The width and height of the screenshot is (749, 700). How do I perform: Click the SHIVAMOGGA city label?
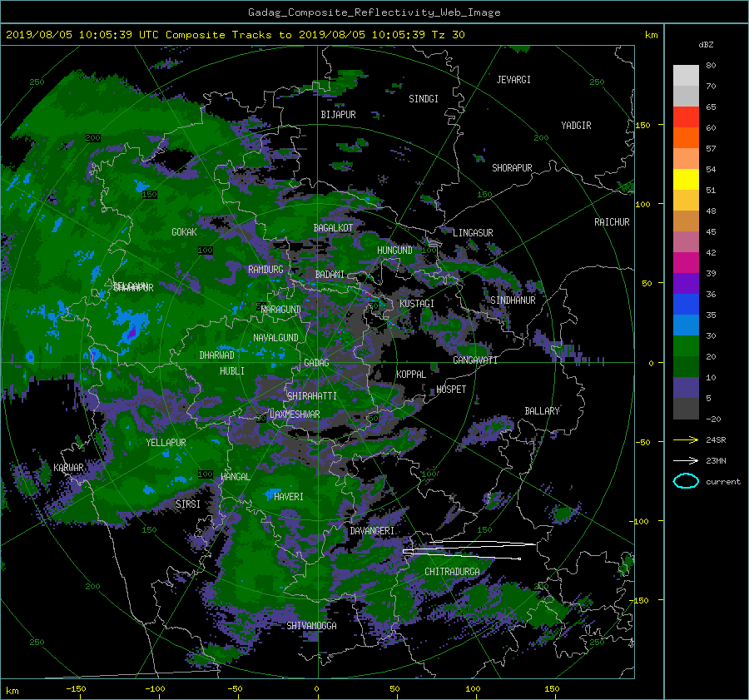tap(311, 626)
